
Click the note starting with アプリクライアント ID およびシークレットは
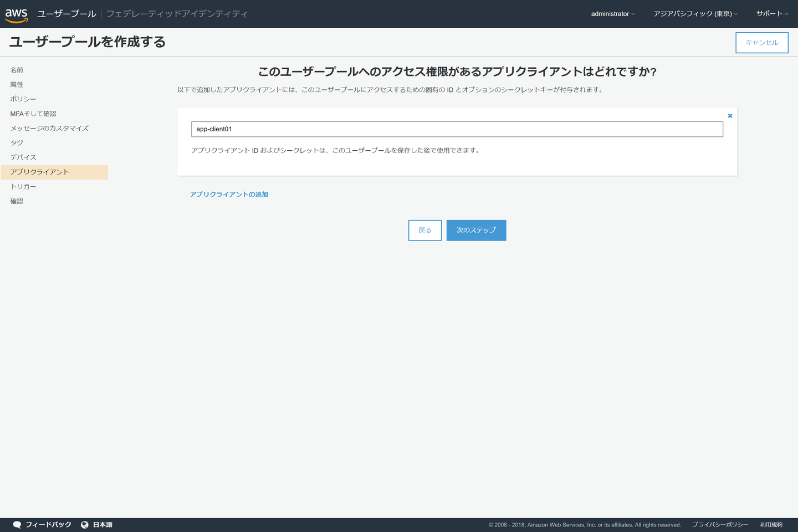coord(335,150)
